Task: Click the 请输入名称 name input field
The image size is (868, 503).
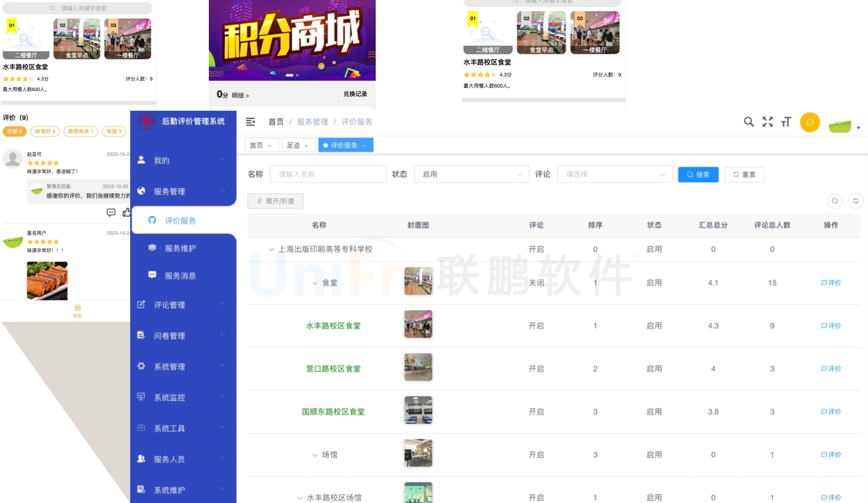Action: [x=328, y=174]
